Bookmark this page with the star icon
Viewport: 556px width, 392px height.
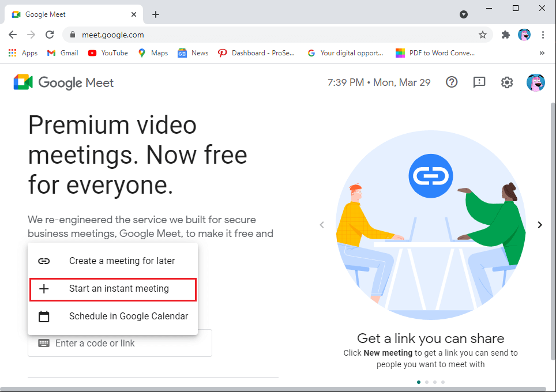point(483,35)
